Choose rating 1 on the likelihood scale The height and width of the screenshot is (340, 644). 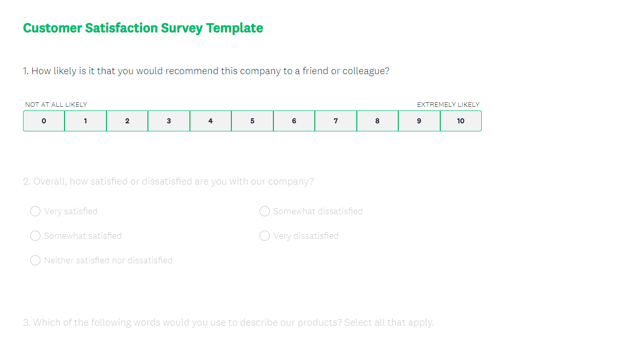85,121
